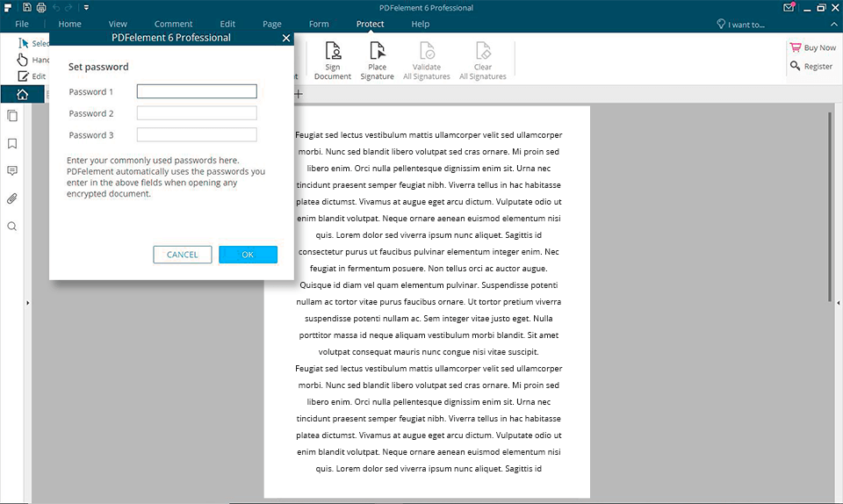Open the search panel in sidebar
843x504 pixels.
11,227
